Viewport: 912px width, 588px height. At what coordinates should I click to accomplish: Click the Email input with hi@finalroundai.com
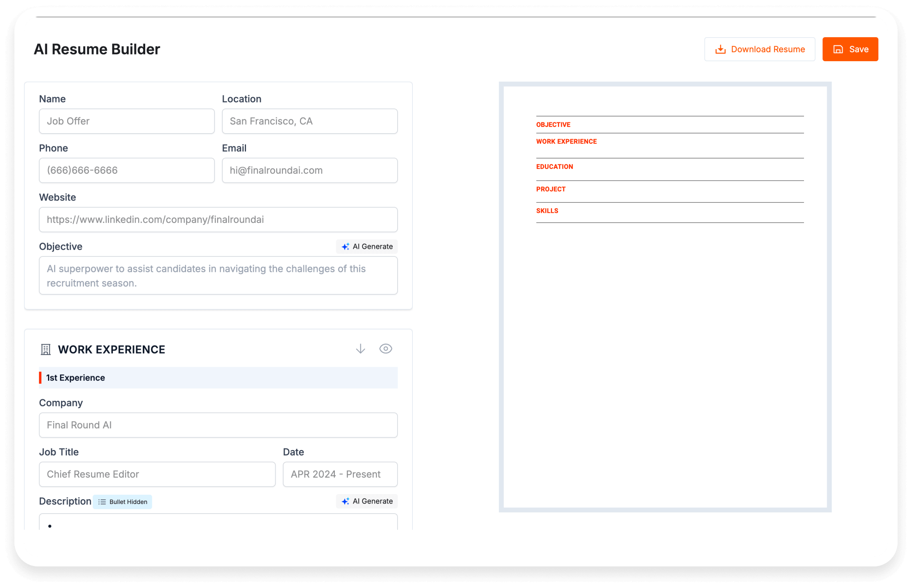[309, 170]
